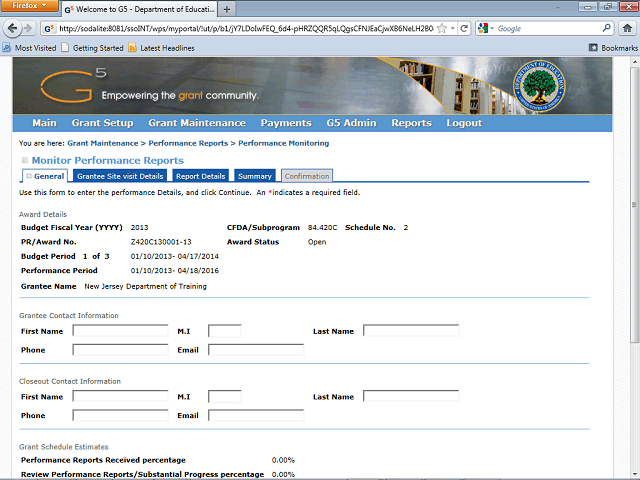Click budget period dates 01/10/2013- 04/17/2014
Image resolution: width=640 pixels, height=480 pixels.
click(x=175, y=256)
